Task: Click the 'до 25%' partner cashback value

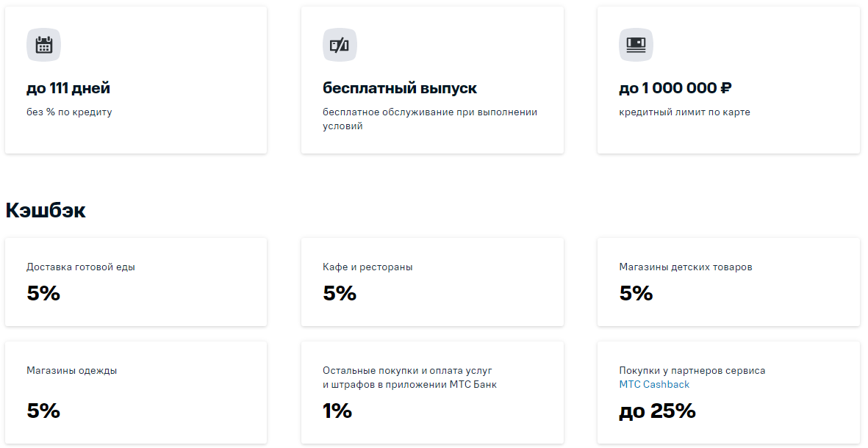Action: point(657,411)
